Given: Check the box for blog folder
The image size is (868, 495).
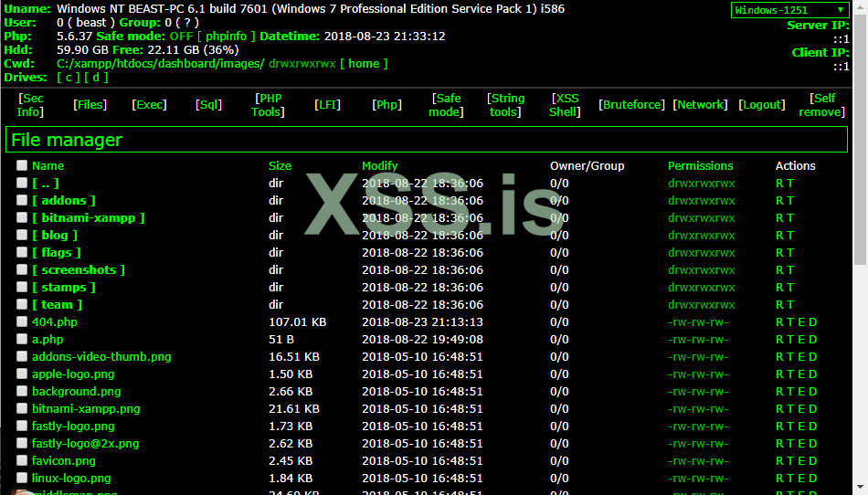Looking at the screenshot, I should coord(22,235).
